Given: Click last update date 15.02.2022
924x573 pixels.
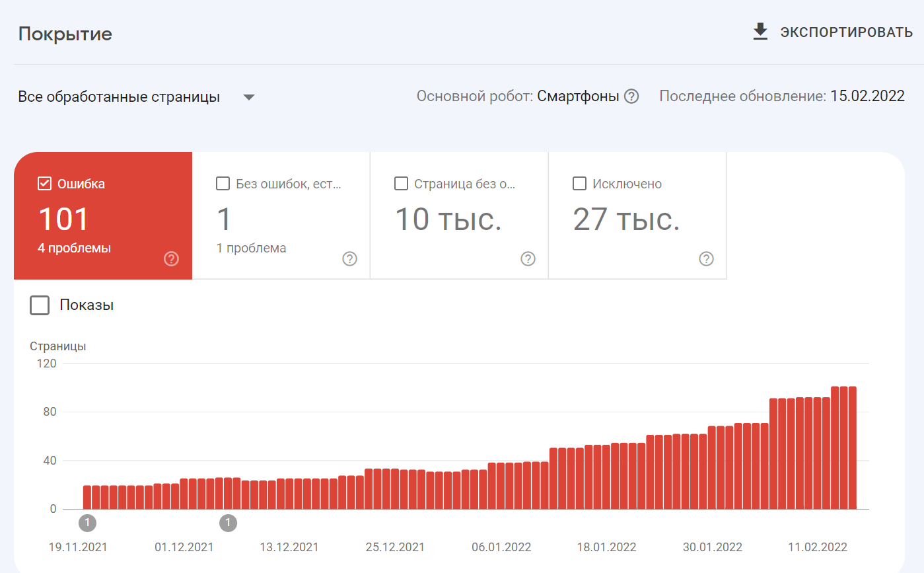Looking at the screenshot, I should [x=867, y=96].
